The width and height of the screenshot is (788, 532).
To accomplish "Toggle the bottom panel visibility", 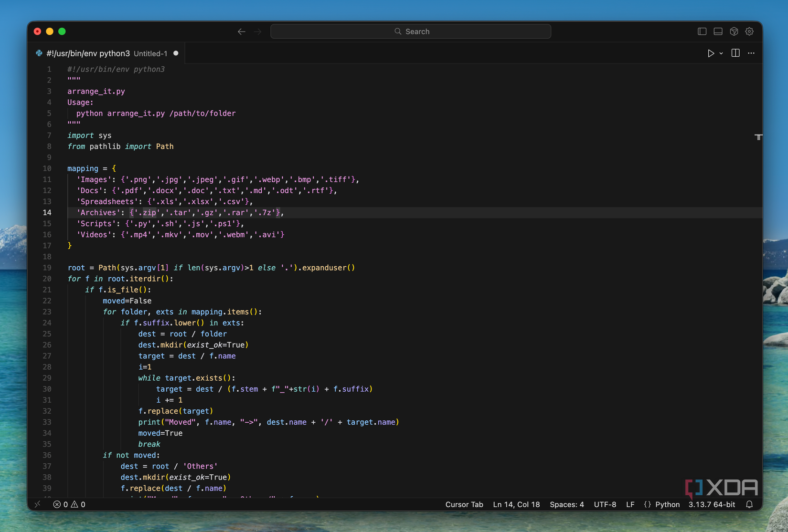I will tap(718, 31).
